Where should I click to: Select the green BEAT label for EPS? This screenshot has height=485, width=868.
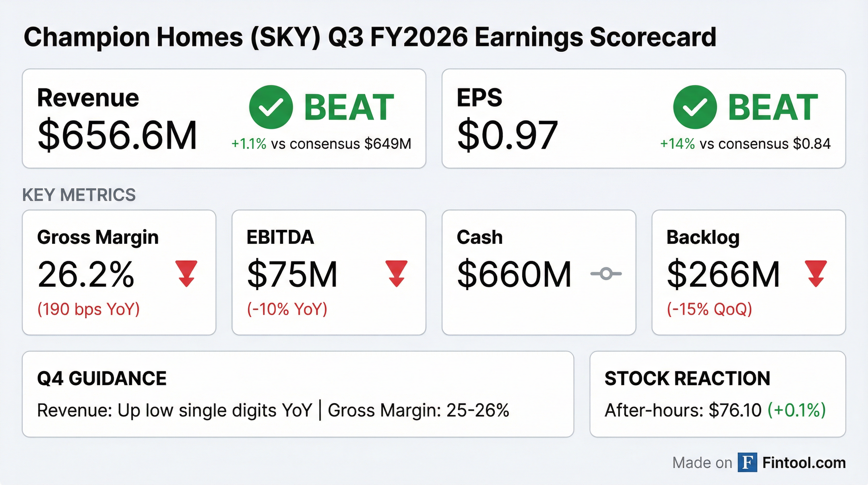[773, 107]
